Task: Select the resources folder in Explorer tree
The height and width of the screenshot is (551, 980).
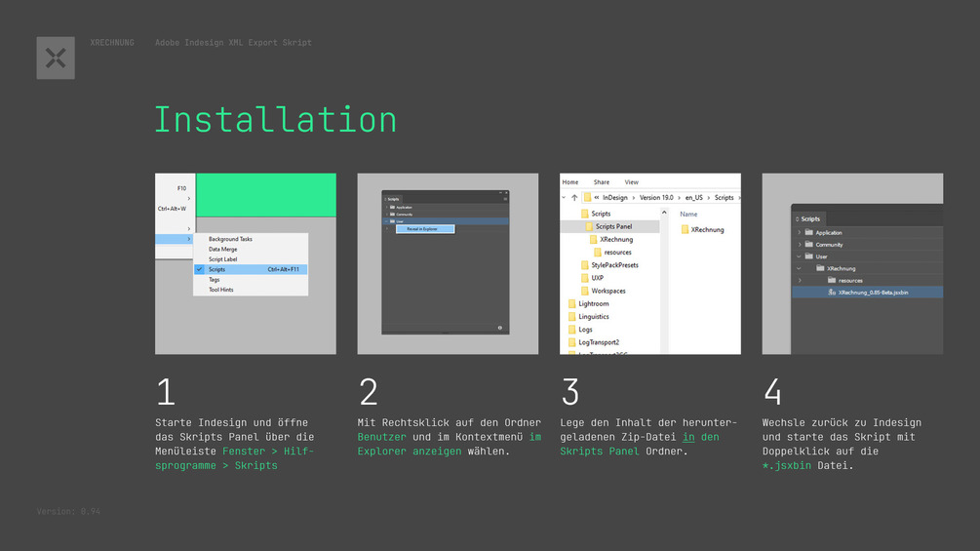Action: [x=611, y=253]
